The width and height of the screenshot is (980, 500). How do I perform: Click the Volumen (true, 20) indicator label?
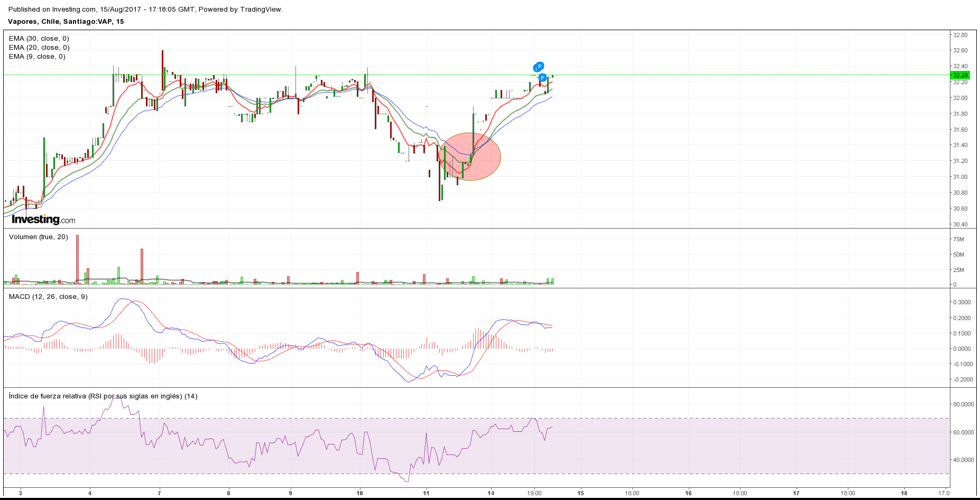tap(39, 237)
